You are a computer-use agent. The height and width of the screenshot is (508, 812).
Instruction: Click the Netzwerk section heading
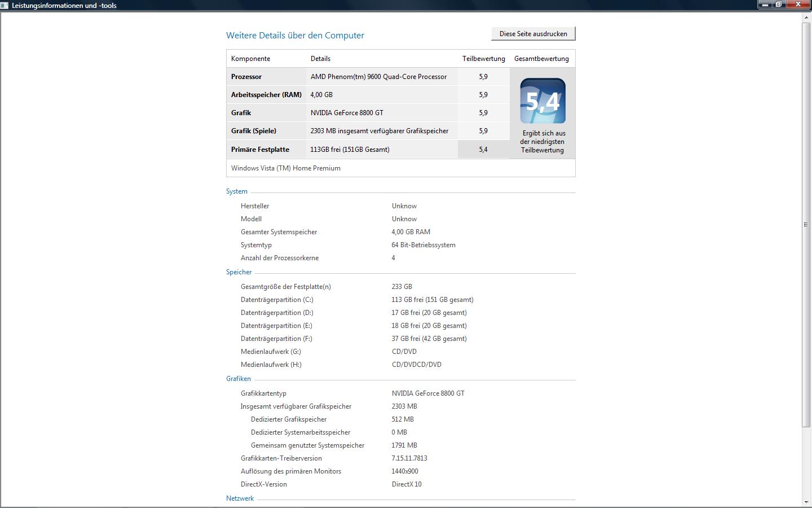point(240,498)
